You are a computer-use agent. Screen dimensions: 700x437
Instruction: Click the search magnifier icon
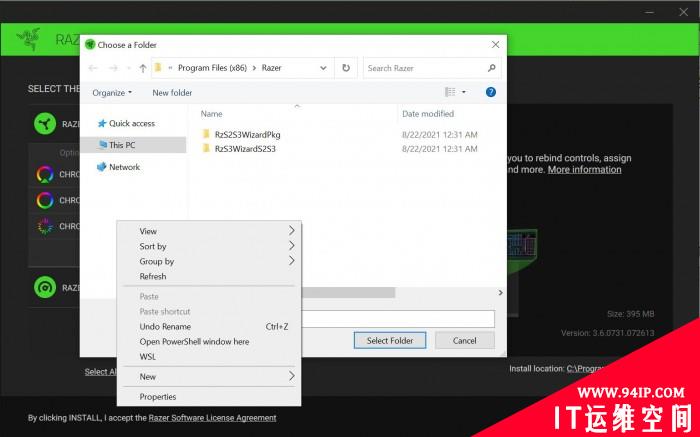coord(492,68)
